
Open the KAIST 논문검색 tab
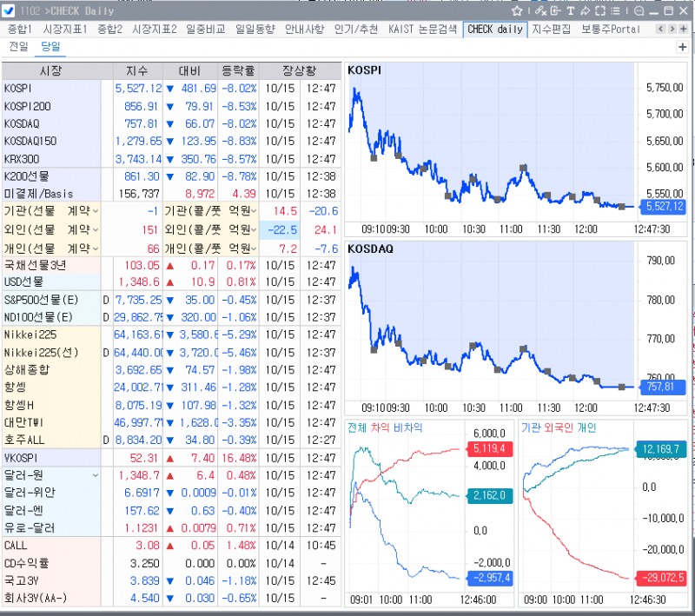[x=422, y=30]
